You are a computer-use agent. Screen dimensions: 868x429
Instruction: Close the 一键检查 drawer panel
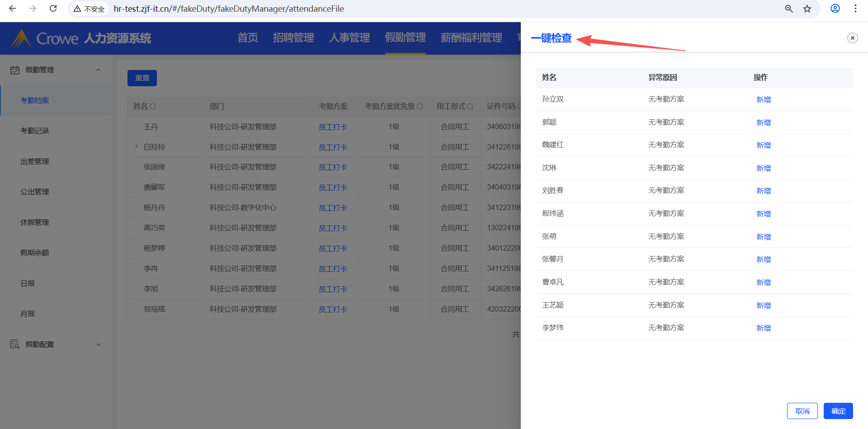pos(852,38)
